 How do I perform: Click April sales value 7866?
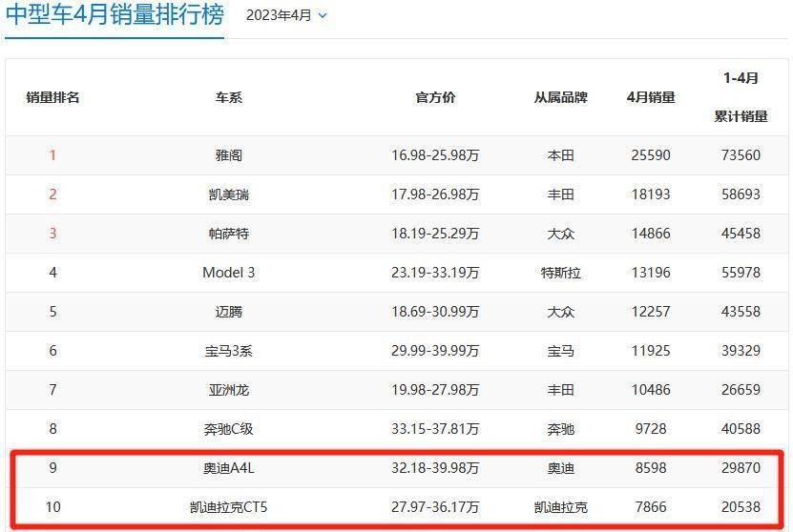[651, 507]
